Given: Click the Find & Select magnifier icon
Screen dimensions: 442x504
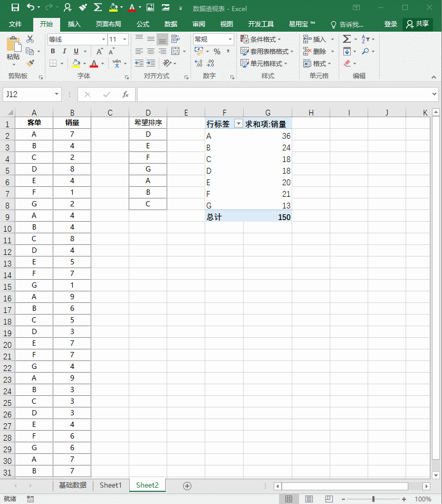Looking at the screenshot, I should coord(365,51).
